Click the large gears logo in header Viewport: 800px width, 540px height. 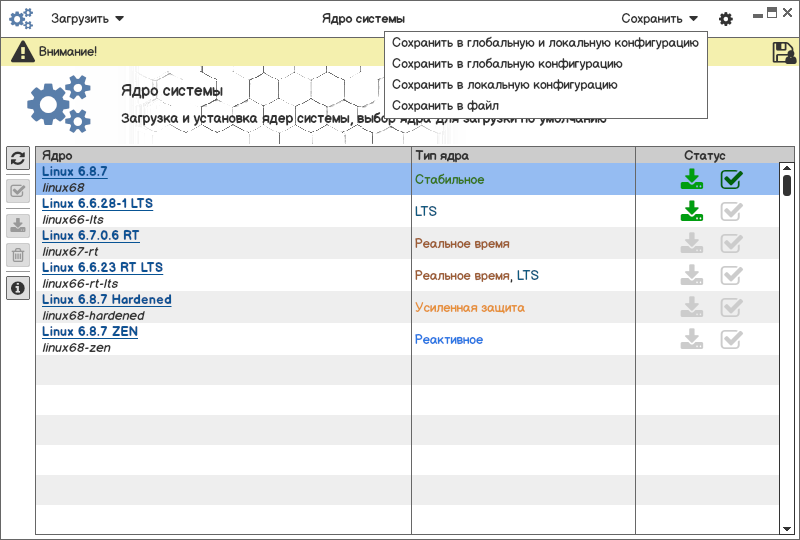[59, 104]
